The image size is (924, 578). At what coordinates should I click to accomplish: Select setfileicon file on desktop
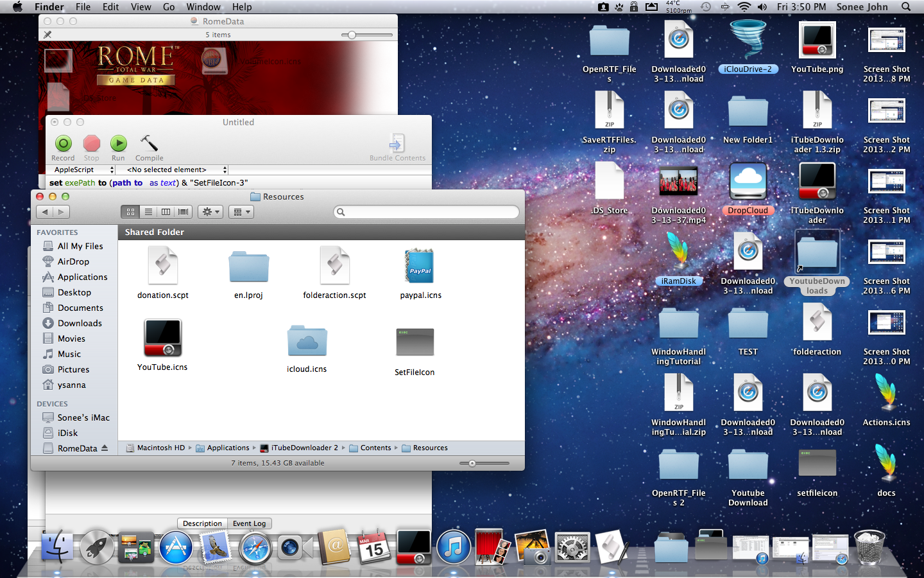[817, 472]
